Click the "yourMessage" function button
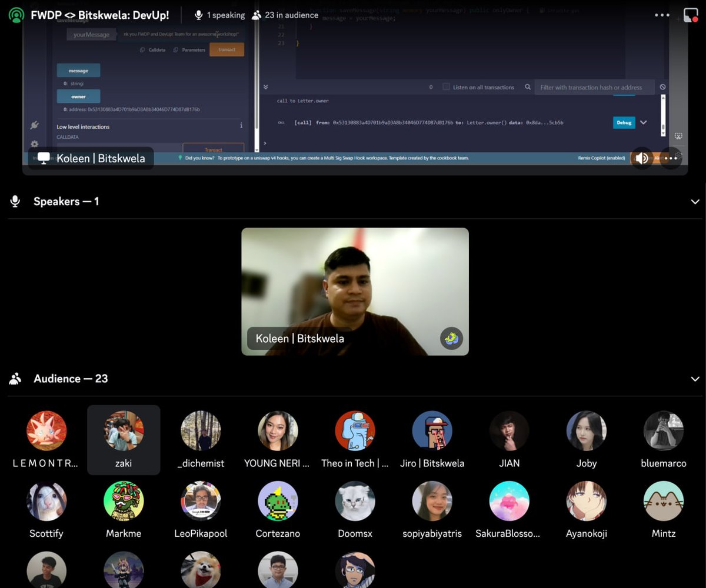706x588 pixels. click(x=91, y=35)
